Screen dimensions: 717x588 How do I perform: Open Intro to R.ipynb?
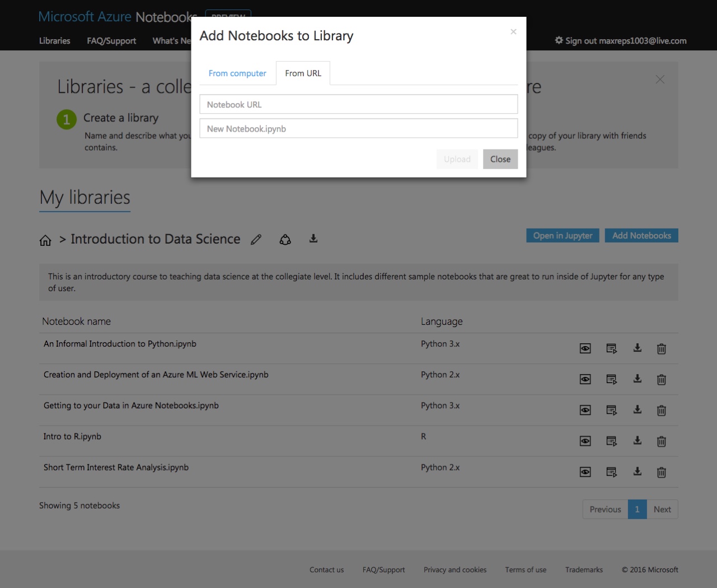tap(72, 436)
